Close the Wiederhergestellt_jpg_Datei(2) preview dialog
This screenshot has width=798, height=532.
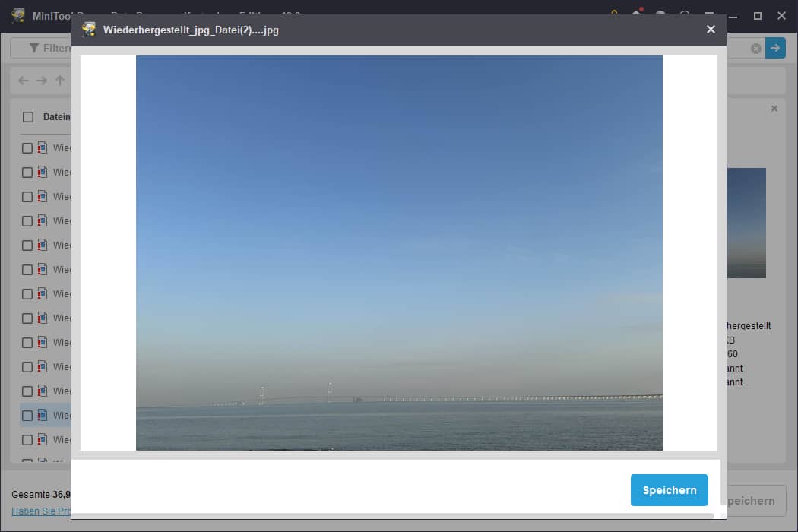(711, 30)
